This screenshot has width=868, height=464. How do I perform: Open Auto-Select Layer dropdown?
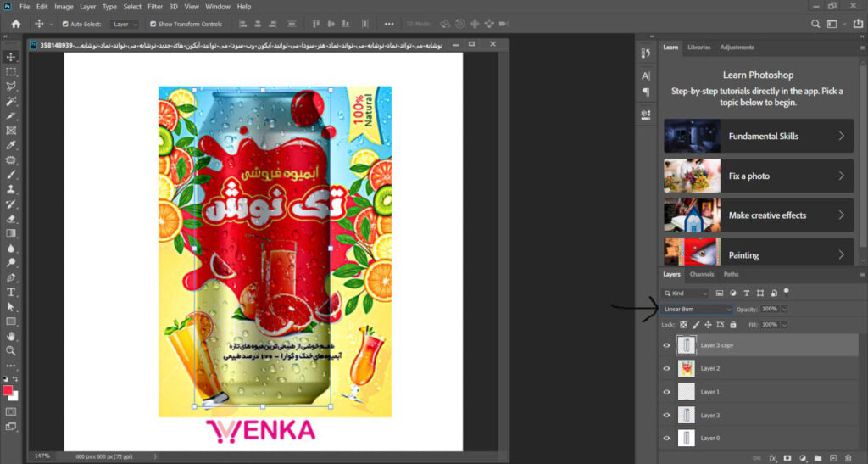124,24
